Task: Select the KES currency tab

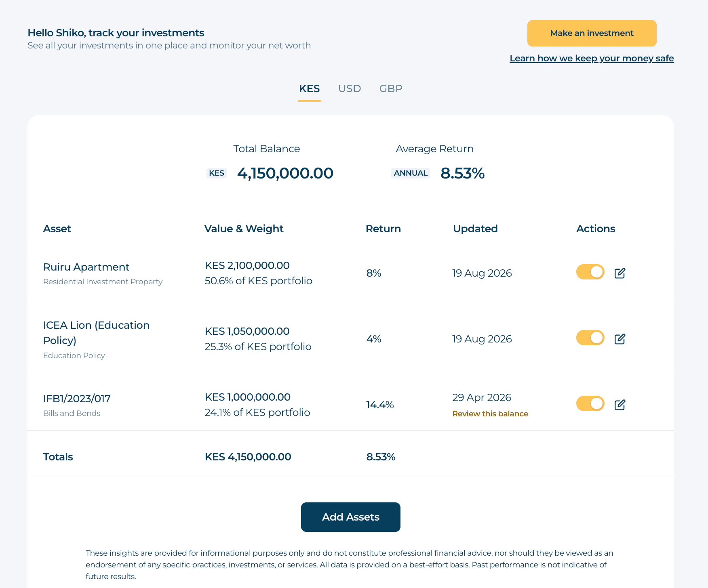Action: pyautogui.click(x=310, y=89)
